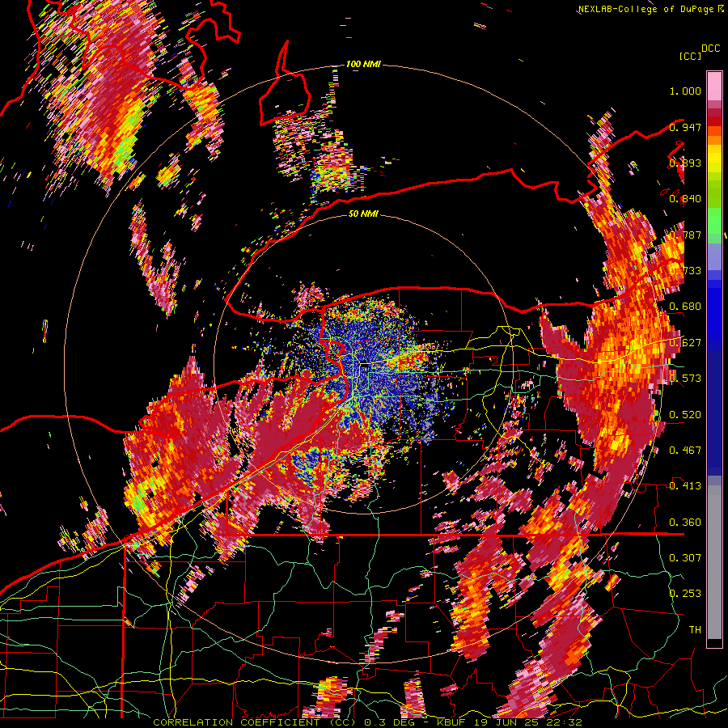Click the 50 NMI range ring label
The width and height of the screenshot is (728, 728).
[363, 214]
